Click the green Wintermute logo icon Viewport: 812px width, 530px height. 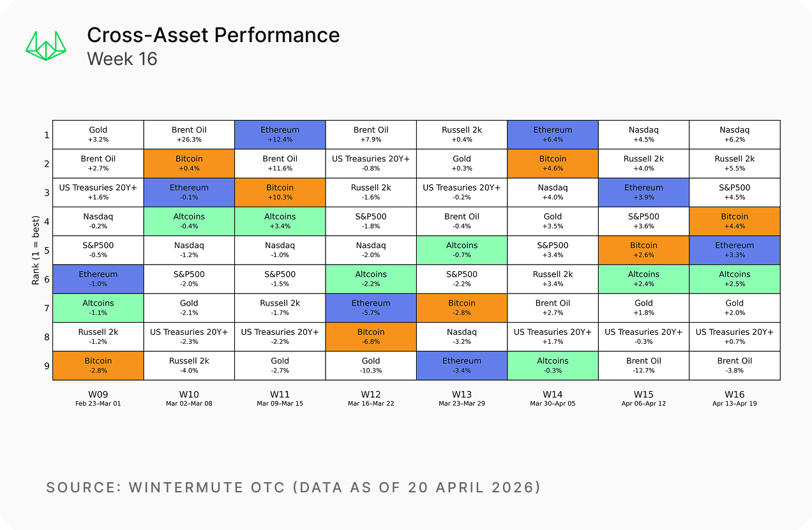45,46
